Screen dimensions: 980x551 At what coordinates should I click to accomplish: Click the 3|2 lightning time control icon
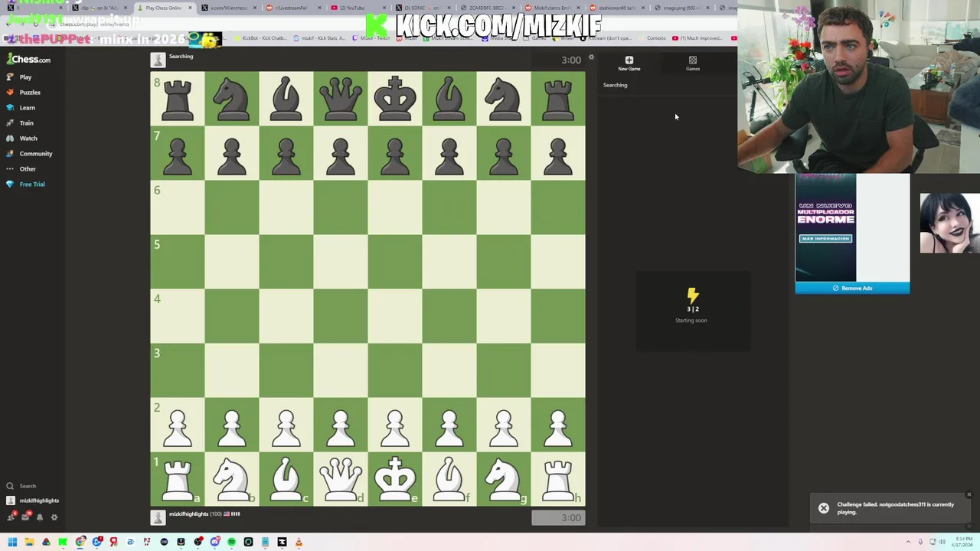(693, 295)
